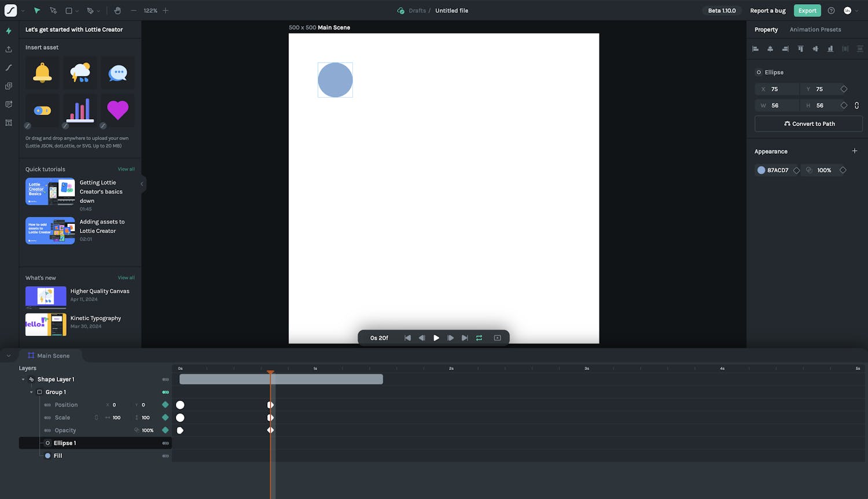Open the fill color swatch 87ACD7
The image size is (868, 499).
point(762,170)
